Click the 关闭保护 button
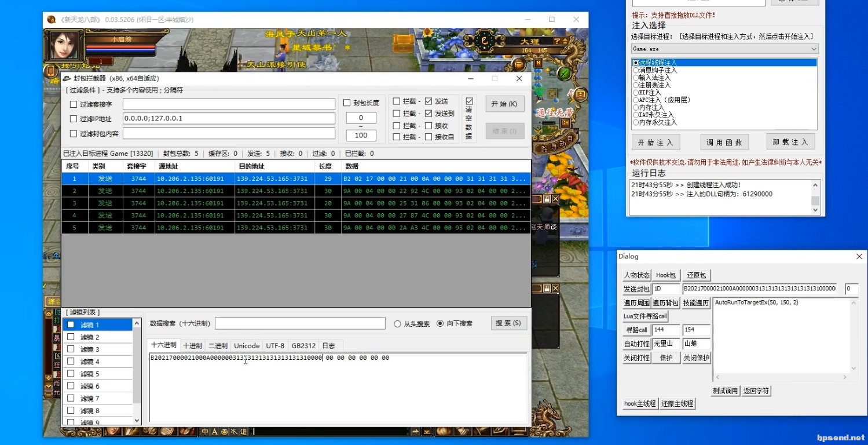The image size is (868, 445). pyautogui.click(x=697, y=358)
